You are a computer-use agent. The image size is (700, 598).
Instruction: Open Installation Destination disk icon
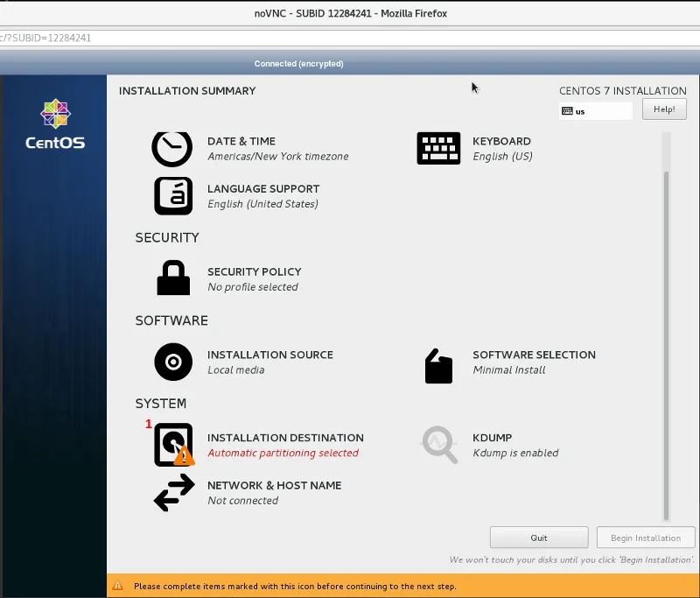click(173, 445)
